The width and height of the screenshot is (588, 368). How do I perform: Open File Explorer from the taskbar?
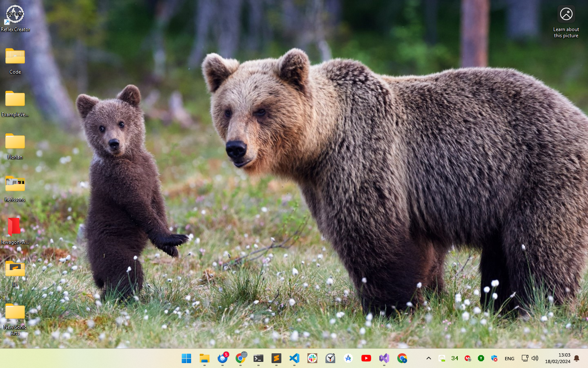coord(204,358)
